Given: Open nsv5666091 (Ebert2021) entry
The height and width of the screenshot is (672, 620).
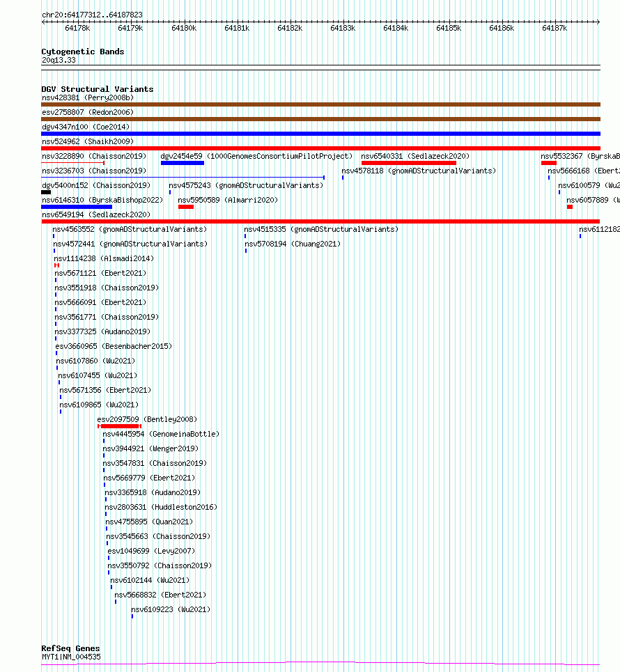Looking at the screenshot, I should 100,302.
